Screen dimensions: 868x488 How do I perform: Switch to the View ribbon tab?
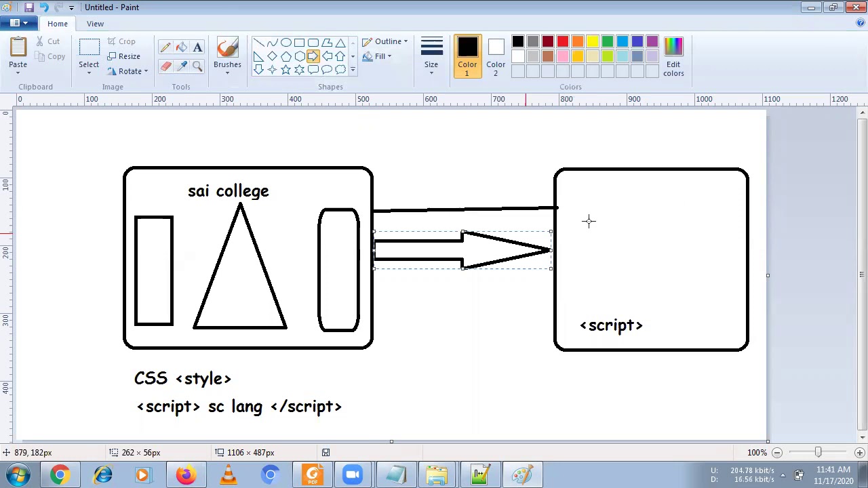click(95, 23)
